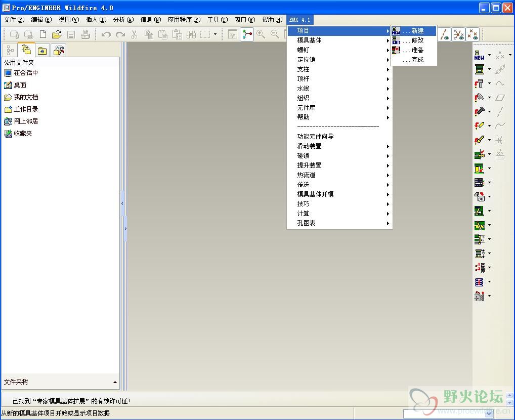Switch to the Model Tree navigator tab
The image size is (515, 420).
click(10, 50)
